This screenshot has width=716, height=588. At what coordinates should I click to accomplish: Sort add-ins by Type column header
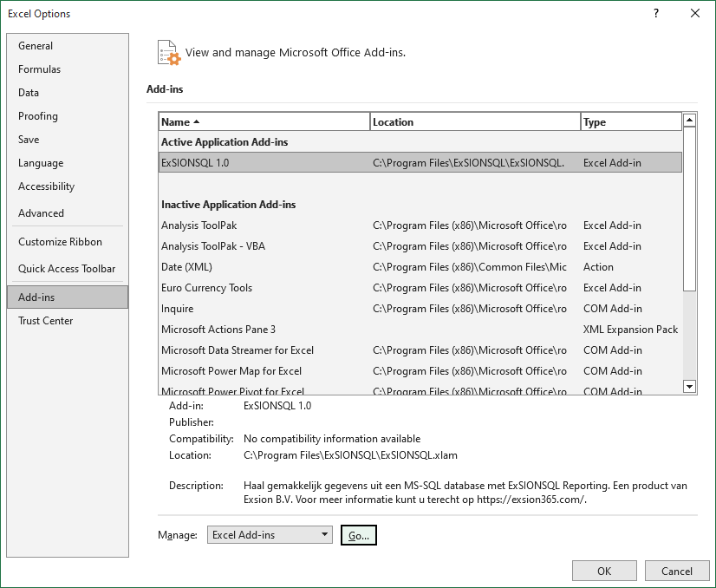(x=631, y=122)
